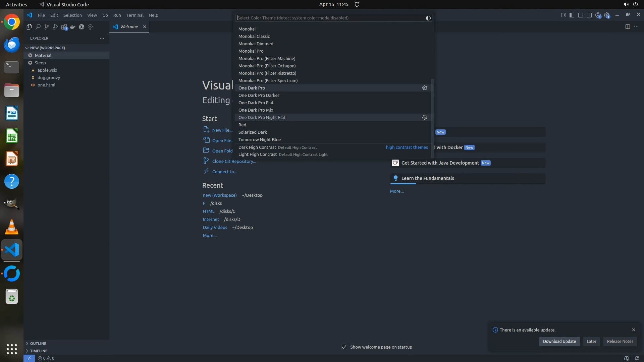The width and height of the screenshot is (644, 362).
Task: Click Clone Git Repository link
Action: tap(234, 161)
